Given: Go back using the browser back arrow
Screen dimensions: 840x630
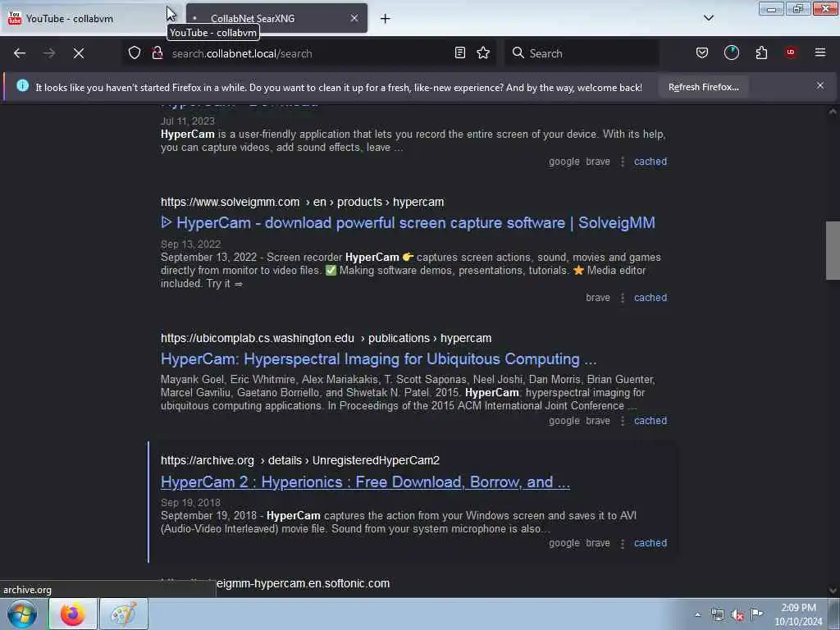Looking at the screenshot, I should coord(20,53).
